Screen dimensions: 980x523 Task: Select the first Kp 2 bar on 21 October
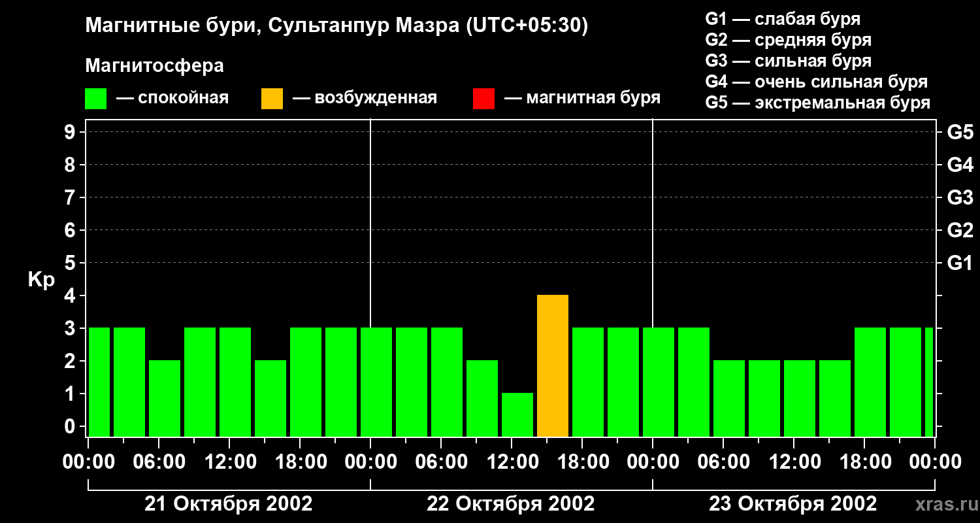tap(165, 399)
